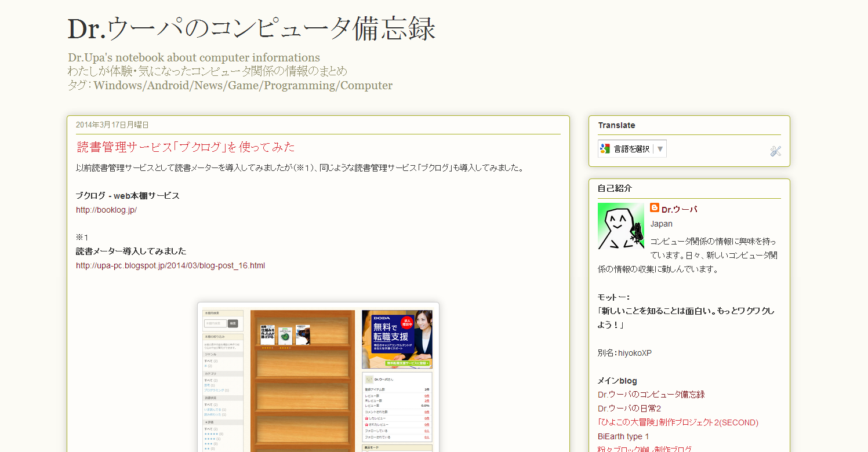Click the Dr.ウーパ profile name link
The height and width of the screenshot is (452, 868).
click(679, 210)
